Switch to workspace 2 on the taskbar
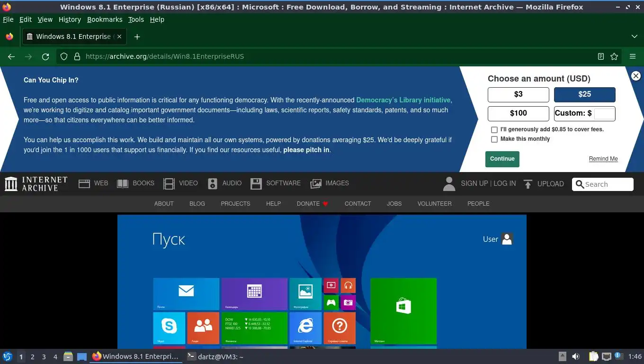 [x=32, y=357]
